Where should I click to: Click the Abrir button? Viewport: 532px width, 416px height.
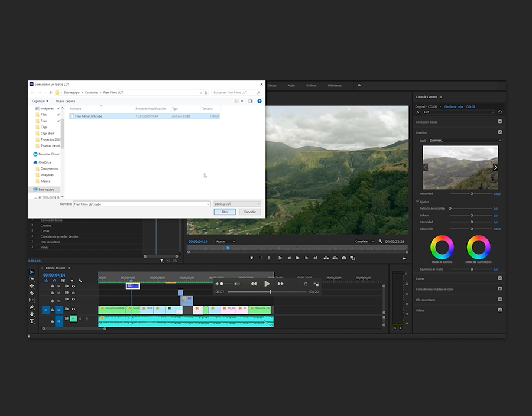coord(225,212)
